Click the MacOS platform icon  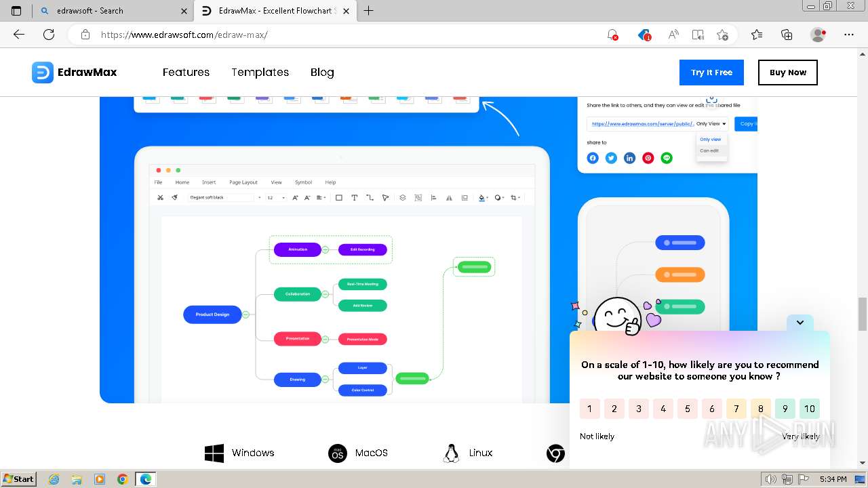pyautogui.click(x=338, y=453)
